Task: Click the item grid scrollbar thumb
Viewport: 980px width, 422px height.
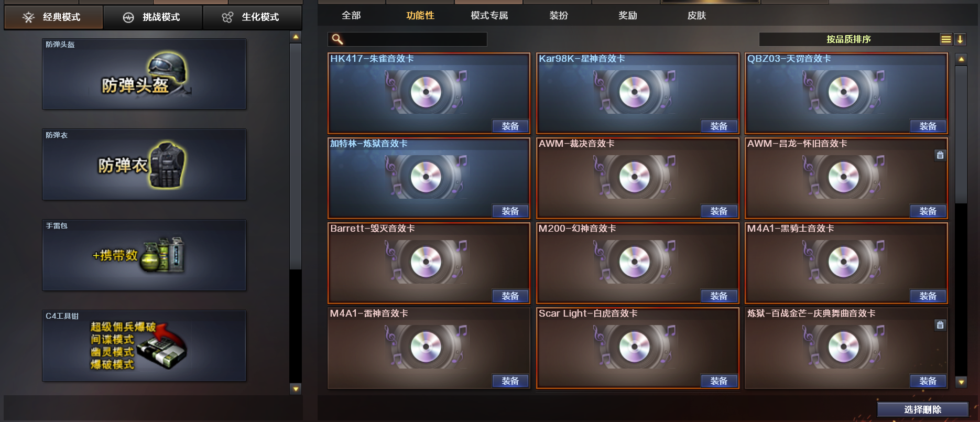Action: click(961, 134)
